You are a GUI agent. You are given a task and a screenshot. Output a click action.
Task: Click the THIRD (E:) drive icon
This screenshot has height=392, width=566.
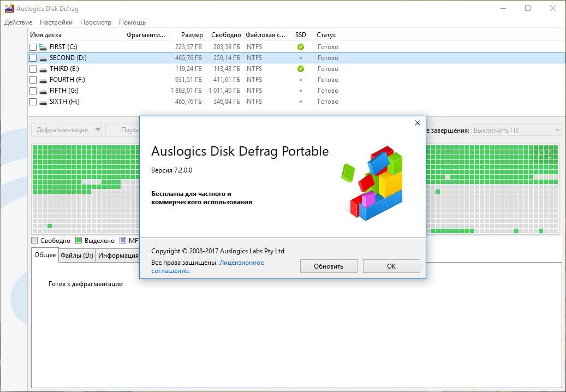pos(43,69)
